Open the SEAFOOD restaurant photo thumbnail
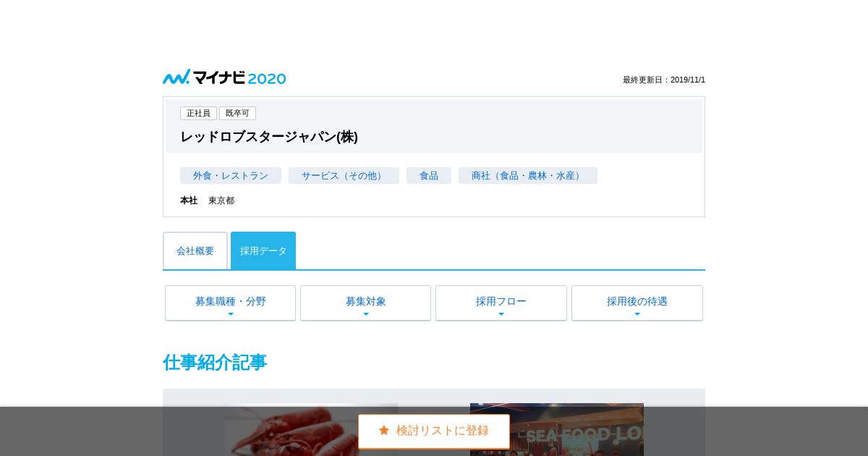Screen dimensions: 868x456 [557, 429]
